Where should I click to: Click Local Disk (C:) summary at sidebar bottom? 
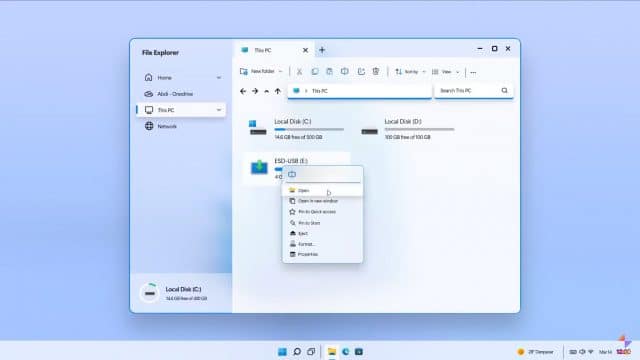(x=181, y=293)
